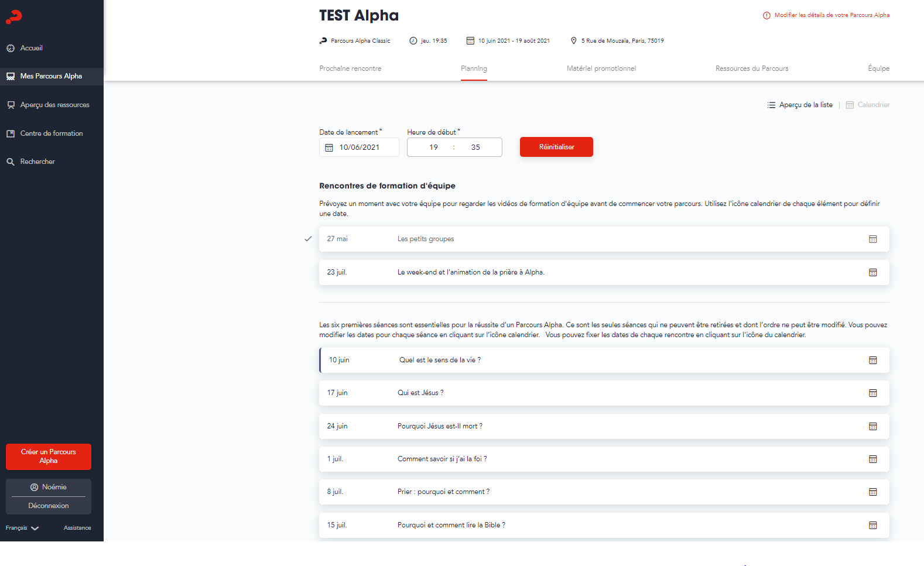Viewport: 924px width, 566px height.
Task: Click the hour value 19 in Heure de début
Action: [x=433, y=147]
